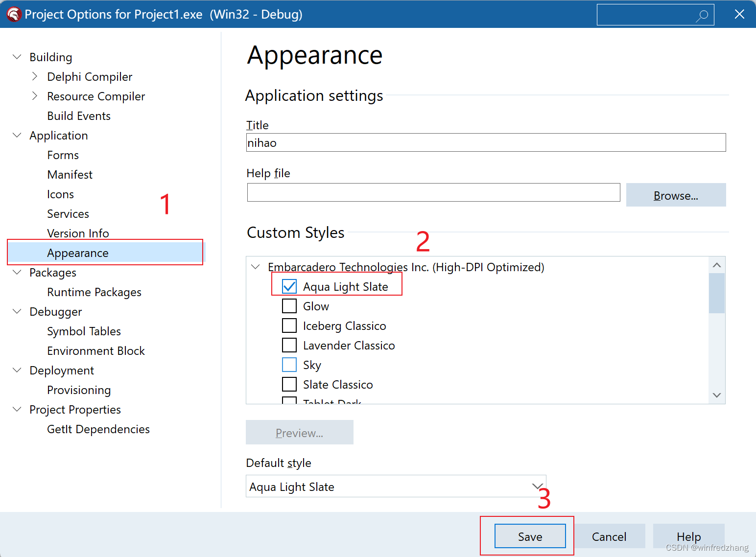Open Runtime Packages page
This screenshot has height=557, width=756.
point(94,292)
